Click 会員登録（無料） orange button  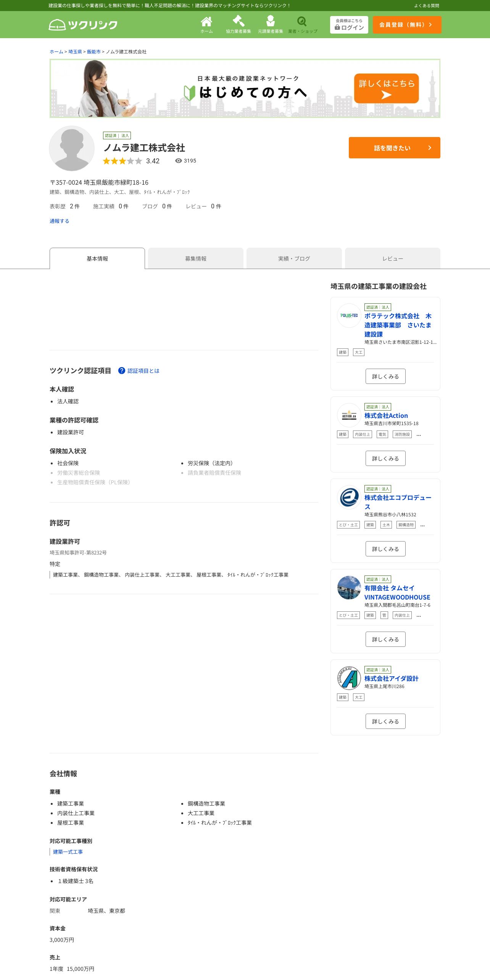point(407,25)
